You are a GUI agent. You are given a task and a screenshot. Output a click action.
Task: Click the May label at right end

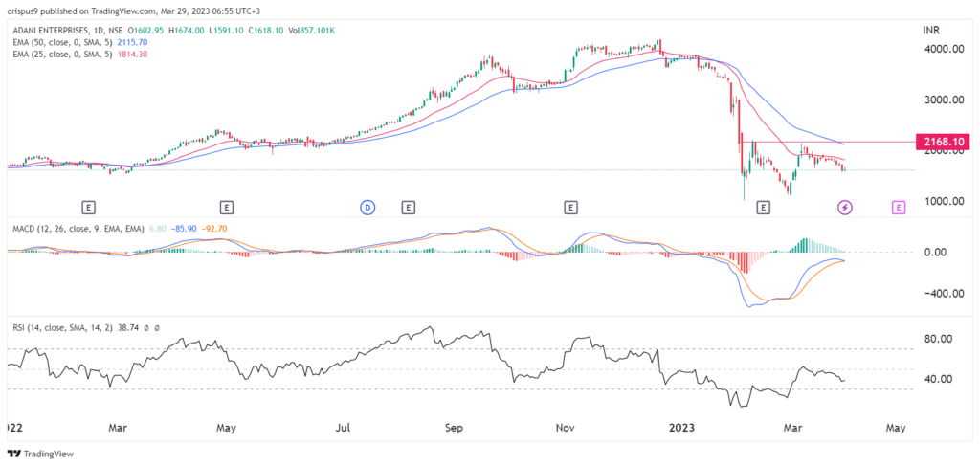896,428
